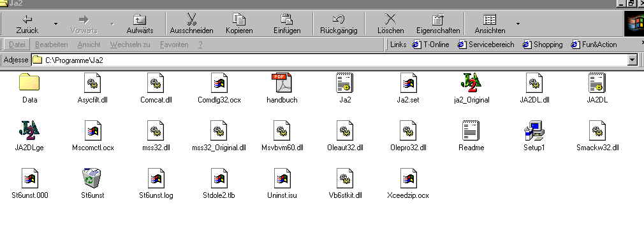Image resolution: width=644 pixels, height=231 pixels.
Task: Open the Zurück history dropdown arrow
Action: pos(55,24)
